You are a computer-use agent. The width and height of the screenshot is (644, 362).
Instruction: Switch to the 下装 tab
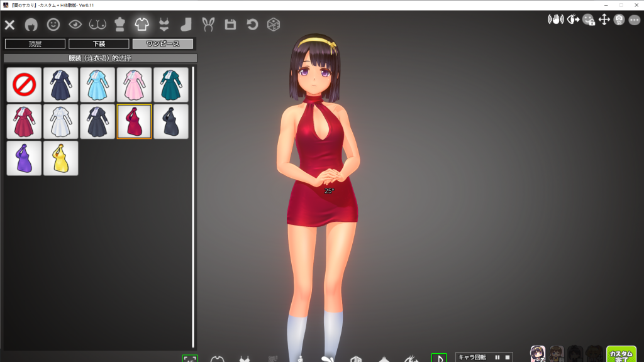point(98,43)
